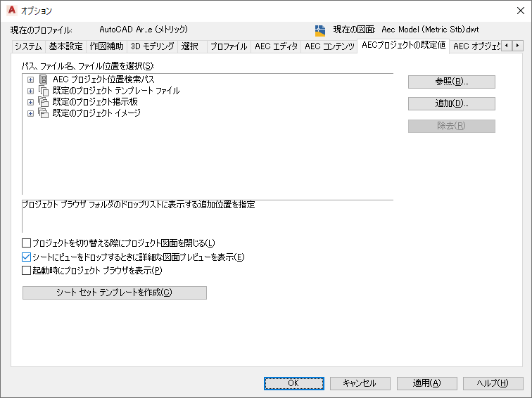Switch to the システム tab
Image resolution: width=532 pixels, height=398 pixels.
click(28, 46)
